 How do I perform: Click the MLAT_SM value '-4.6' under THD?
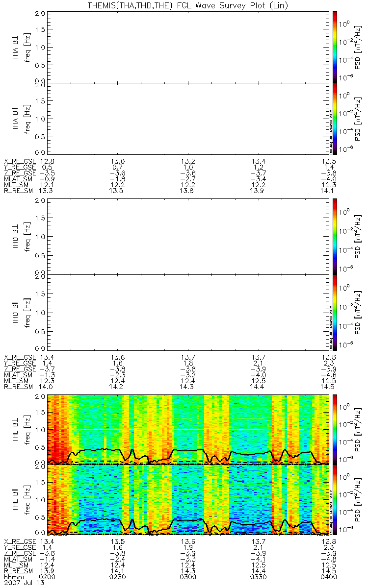[328, 375]
